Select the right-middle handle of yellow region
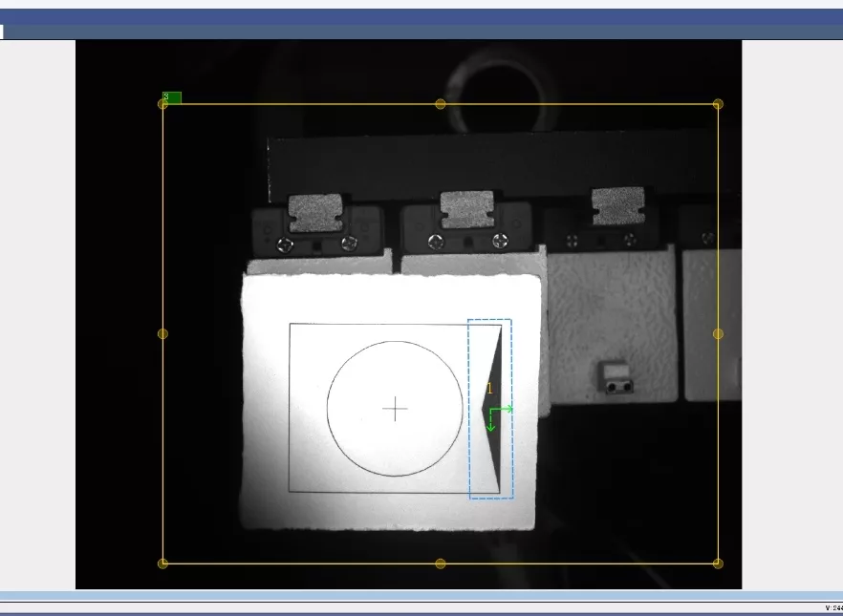The height and width of the screenshot is (616, 843). coord(718,334)
